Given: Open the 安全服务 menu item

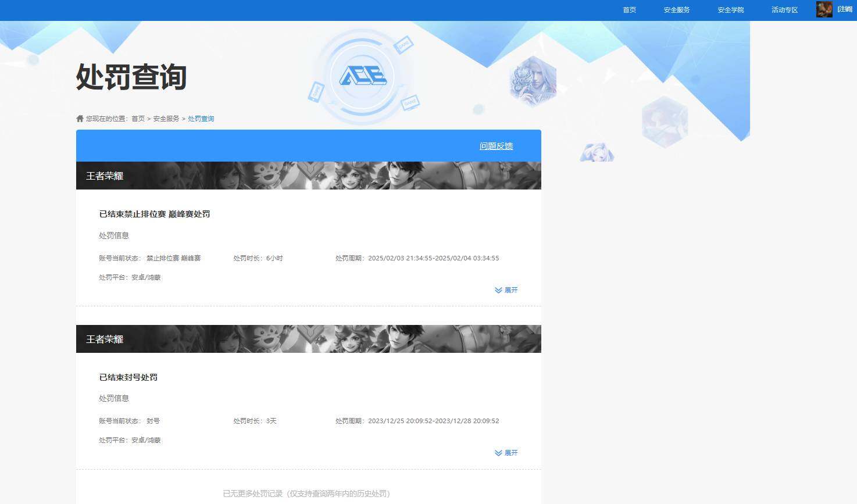Looking at the screenshot, I should 676,9.
